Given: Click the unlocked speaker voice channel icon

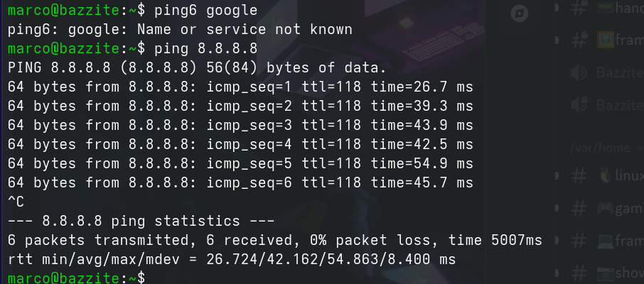Looking at the screenshot, I should pos(579,72).
